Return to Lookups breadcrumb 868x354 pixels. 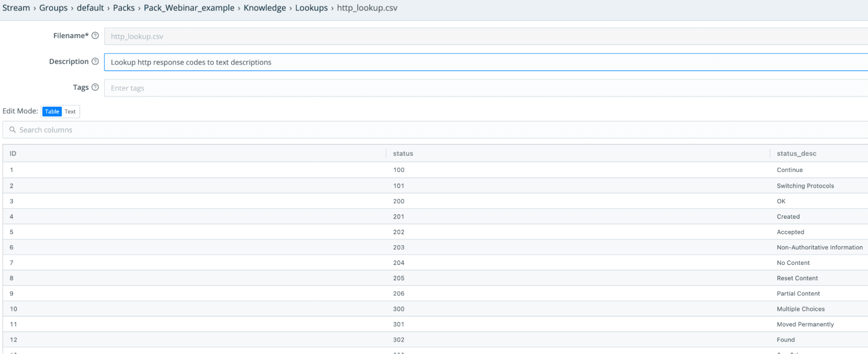click(311, 8)
